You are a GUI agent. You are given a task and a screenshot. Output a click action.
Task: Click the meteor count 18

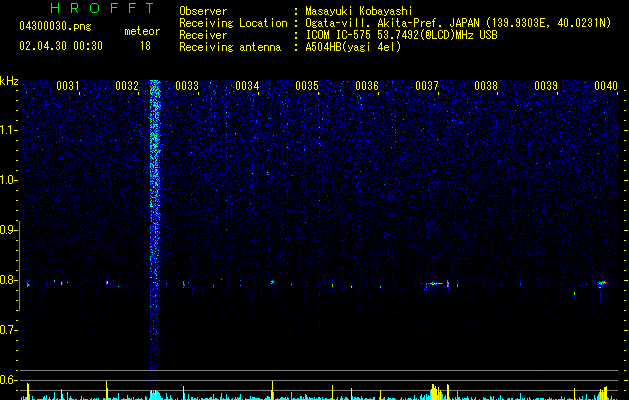tap(145, 46)
